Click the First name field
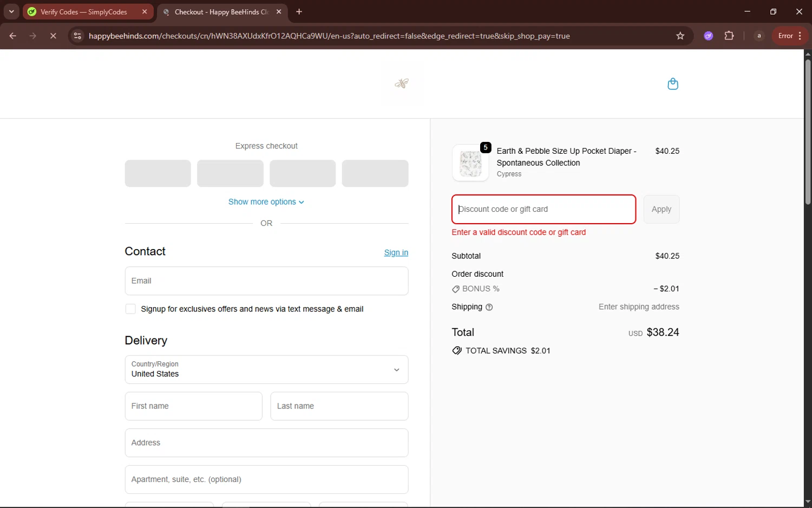Image resolution: width=812 pixels, height=508 pixels. click(x=193, y=406)
